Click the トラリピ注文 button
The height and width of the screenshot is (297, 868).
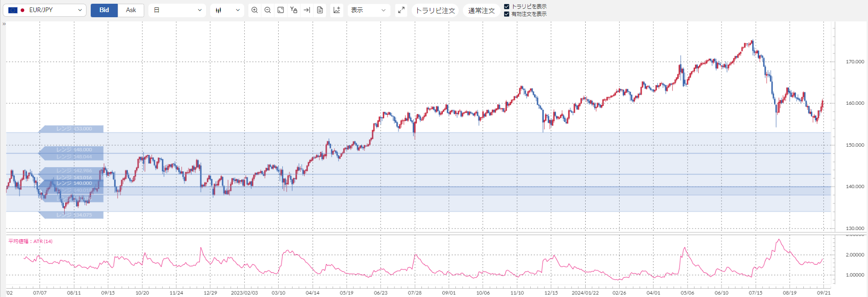435,11
